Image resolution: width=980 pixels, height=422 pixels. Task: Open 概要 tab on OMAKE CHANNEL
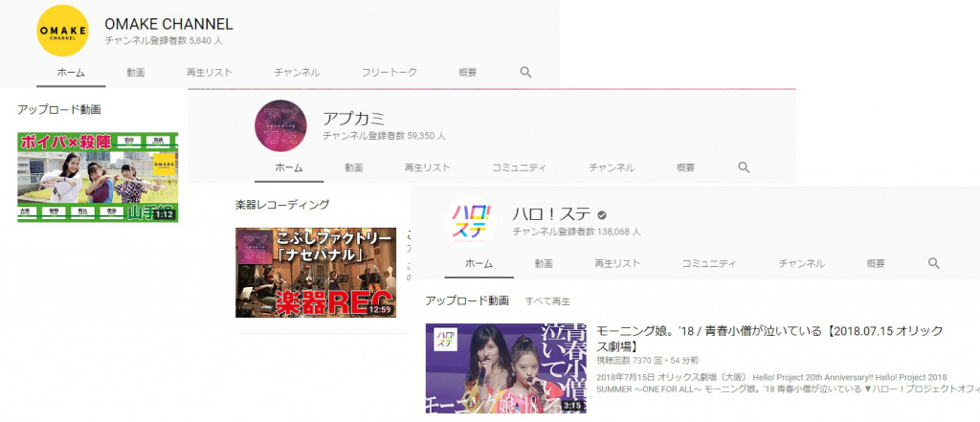(467, 73)
